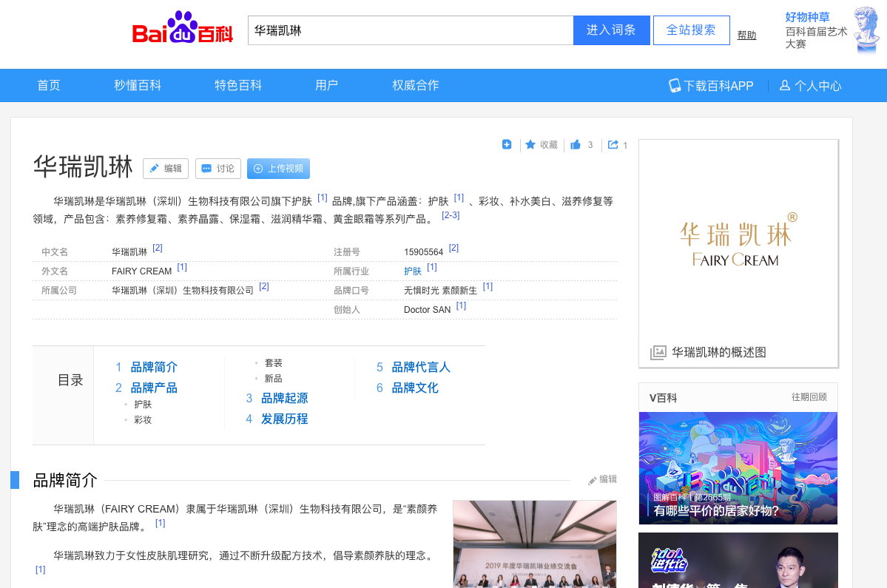Screen dimensions: 887x588
Task: Jump to 套装 subsection in contents
Action: click(273, 363)
